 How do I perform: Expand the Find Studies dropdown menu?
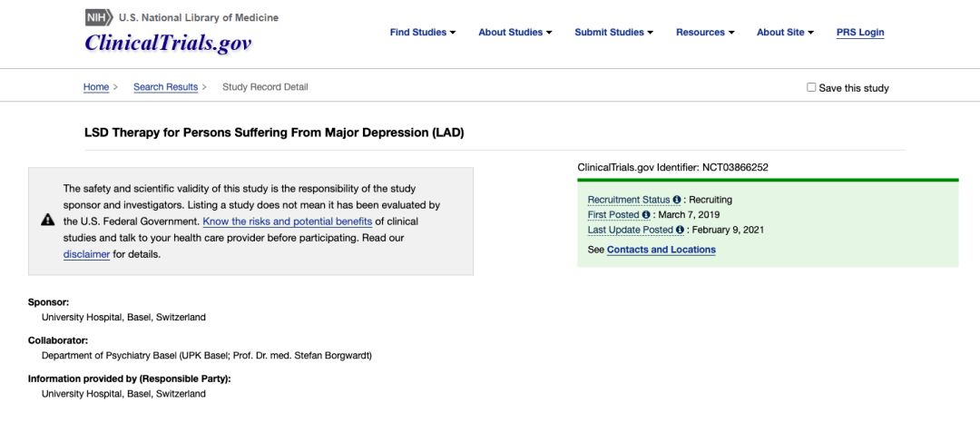(x=423, y=33)
